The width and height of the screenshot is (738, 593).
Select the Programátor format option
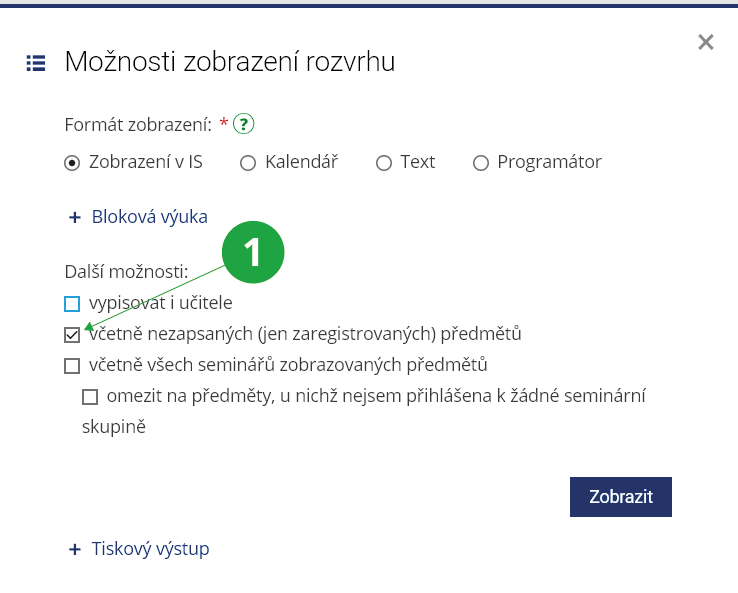pos(481,163)
